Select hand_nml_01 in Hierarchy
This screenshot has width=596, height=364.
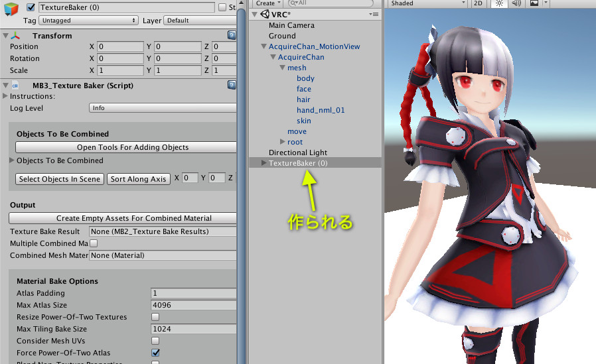(x=321, y=110)
